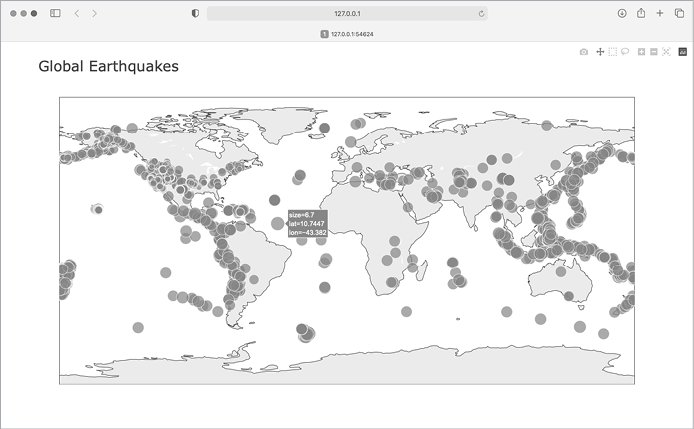Open a new browser tab
694x429 pixels.
pyautogui.click(x=659, y=13)
